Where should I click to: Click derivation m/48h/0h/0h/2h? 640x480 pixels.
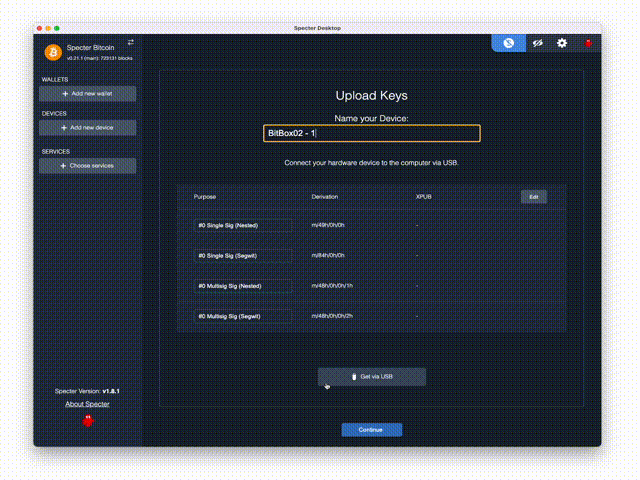point(332,316)
